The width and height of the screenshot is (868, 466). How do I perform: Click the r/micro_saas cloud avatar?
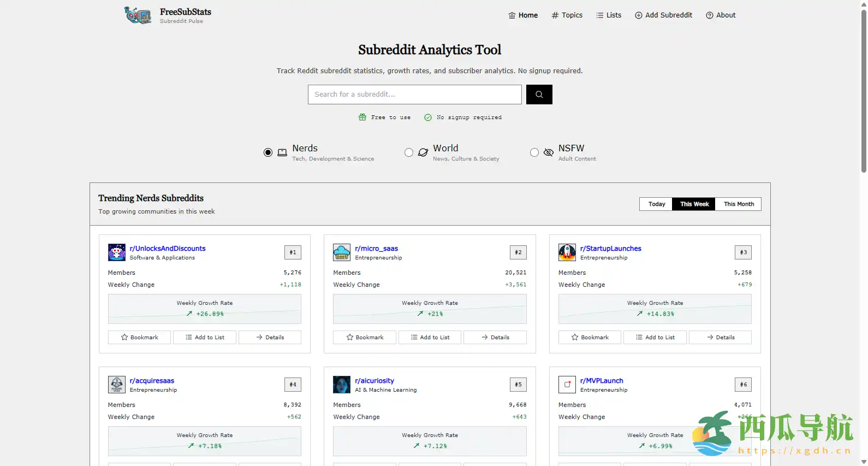(x=342, y=252)
